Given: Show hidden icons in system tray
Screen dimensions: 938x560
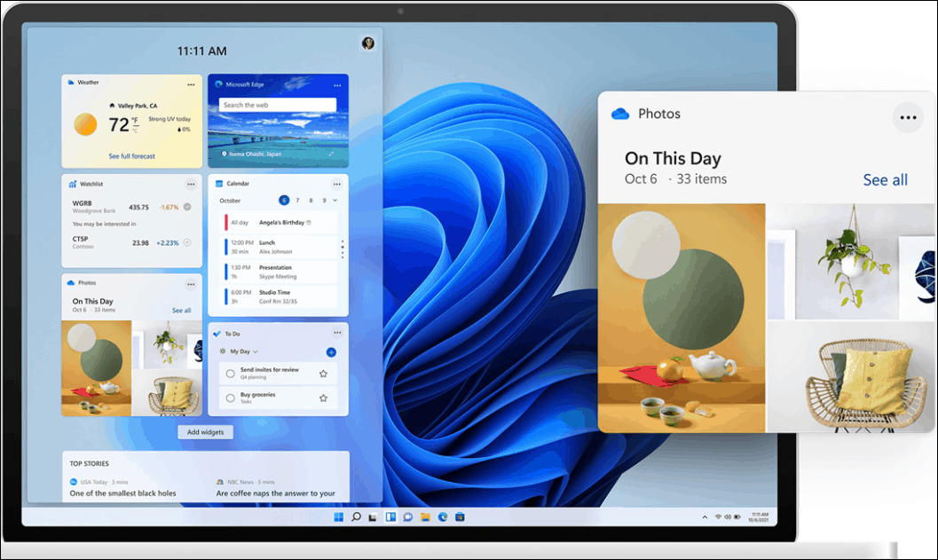Looking at the screenshot, I should tap(705, 517).
